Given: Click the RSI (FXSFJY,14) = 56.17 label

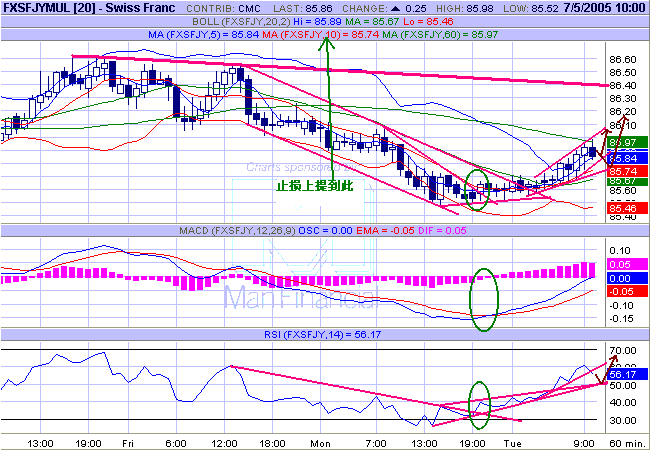Looking at the screenshot, I should [322, 334].
